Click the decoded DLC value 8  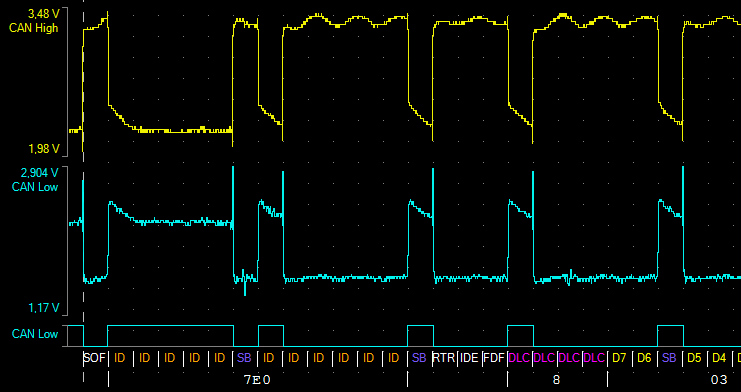[556, 380]
